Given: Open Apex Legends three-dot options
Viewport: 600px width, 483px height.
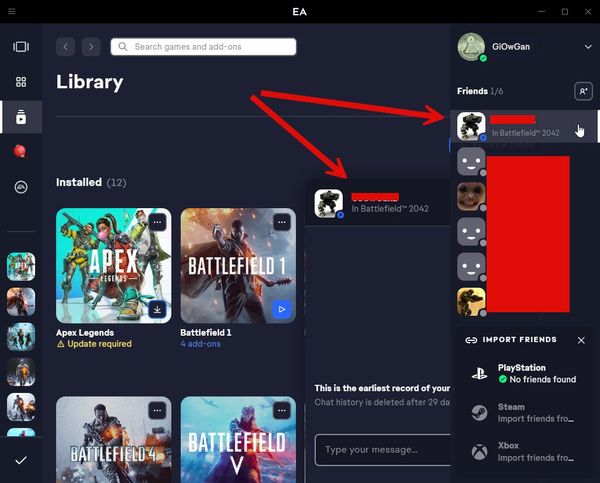Looking at the screenshot, I should click(157, 222).
